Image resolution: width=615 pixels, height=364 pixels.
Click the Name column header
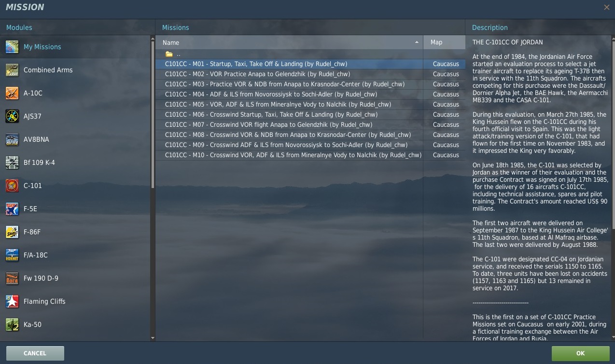point(171,42)
